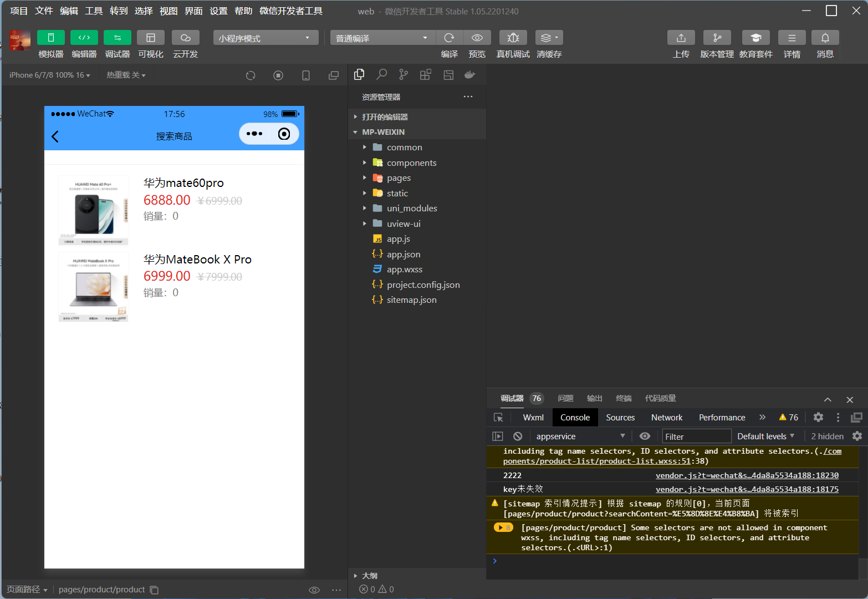Tap the mini program close circle button

point(284,134)
